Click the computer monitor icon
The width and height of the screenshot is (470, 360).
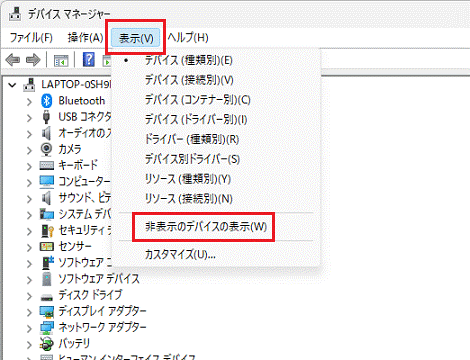coord(47,182)
